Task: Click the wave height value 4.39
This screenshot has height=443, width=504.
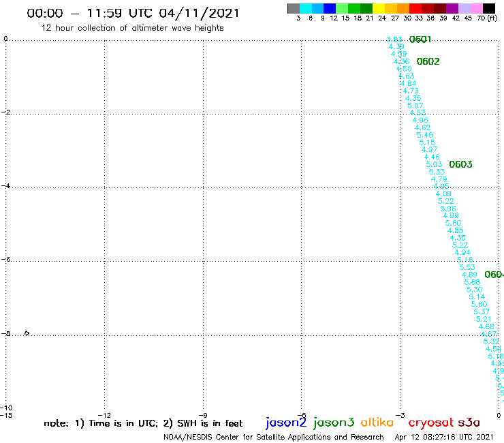Action: (x=396, y=46)
